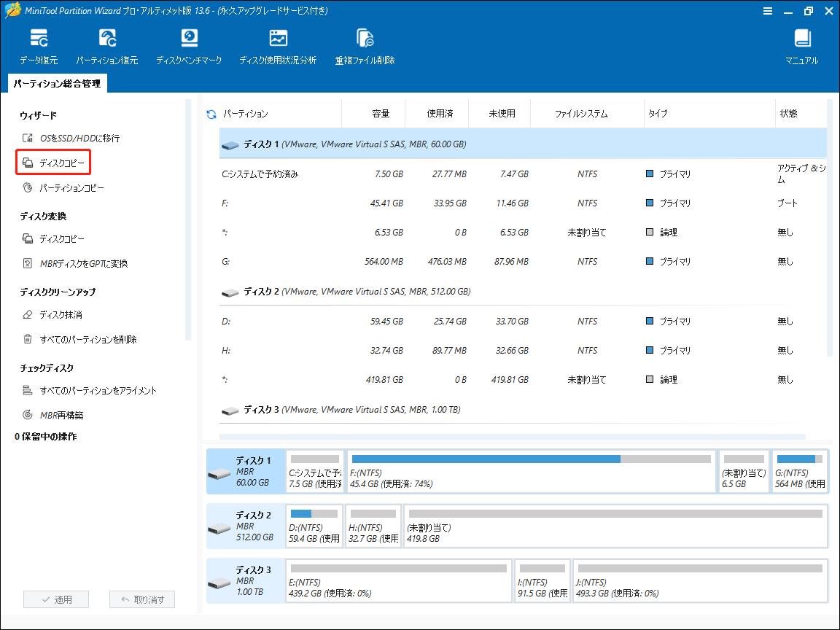840x630 pixels.
Task: Click C:システムで予約 block in disk map
Action: click(315, 472)
